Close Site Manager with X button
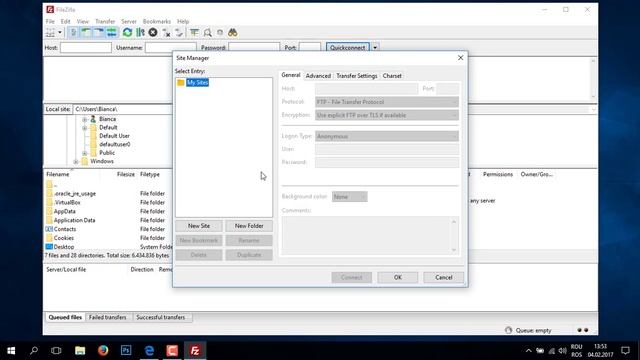Screen dimensions: 640x360 (460, 58)
